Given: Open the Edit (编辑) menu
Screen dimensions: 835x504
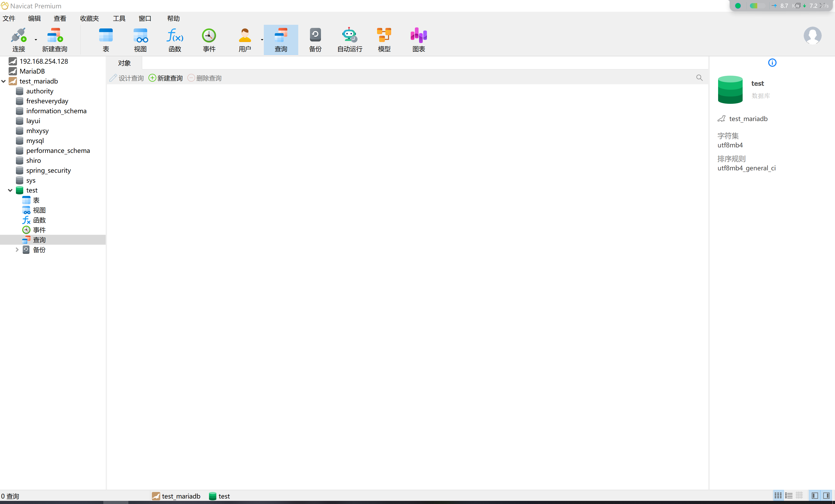Looking at the screenshot, I should [34, 18].
